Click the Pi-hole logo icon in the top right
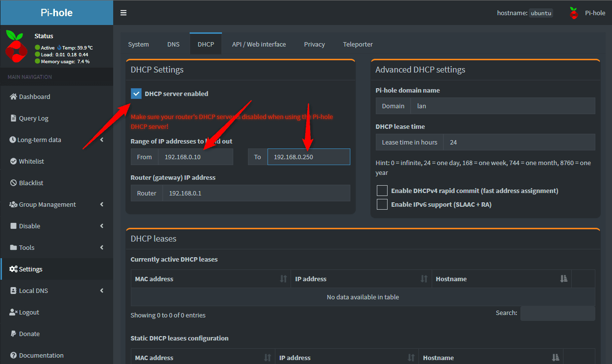The image size is (612, 364). (x=574, y=13)
